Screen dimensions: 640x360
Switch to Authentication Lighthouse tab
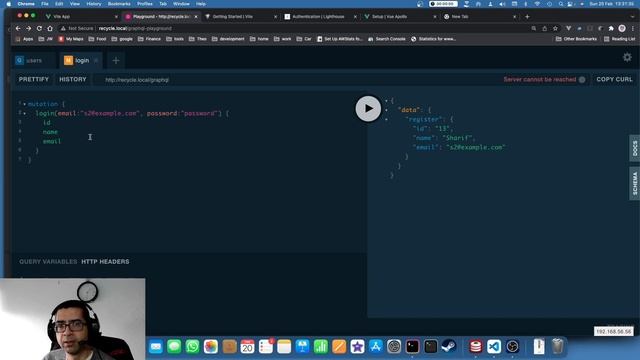[320, 17]
